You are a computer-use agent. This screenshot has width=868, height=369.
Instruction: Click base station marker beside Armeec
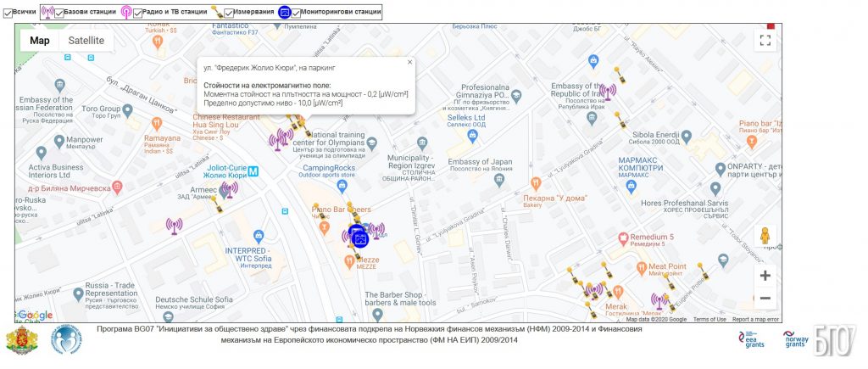tap(229, 189)
